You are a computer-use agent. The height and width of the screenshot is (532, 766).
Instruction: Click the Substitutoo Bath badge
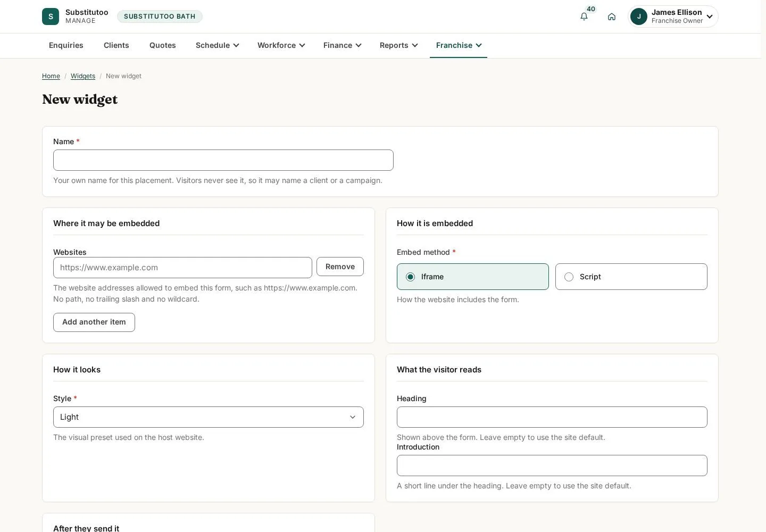click(x=160, y=16)
